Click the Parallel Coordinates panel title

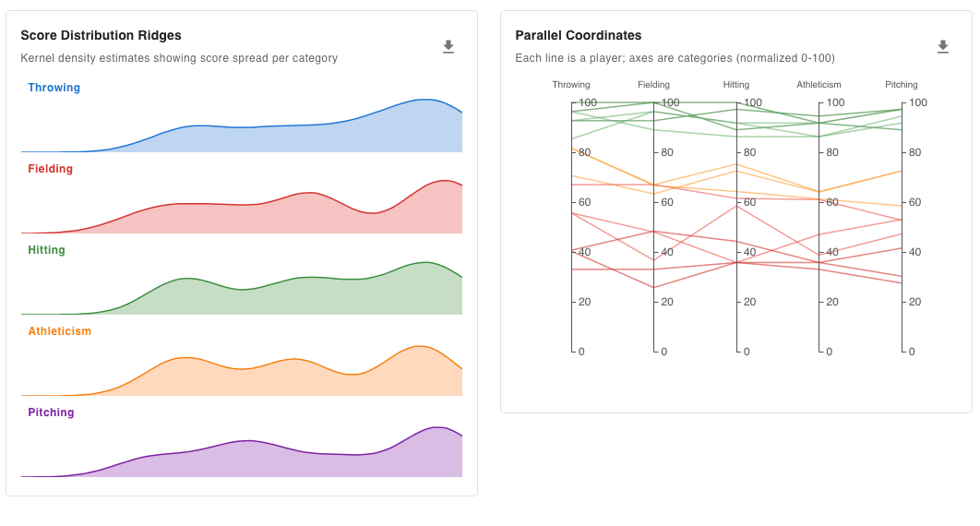(578, 35)
